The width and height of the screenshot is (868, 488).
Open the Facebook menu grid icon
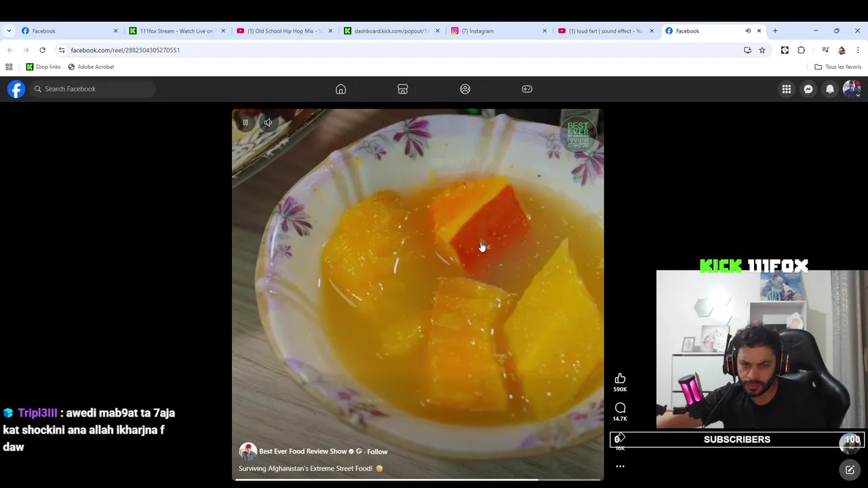pyautogui.click(x=787, y=89)
